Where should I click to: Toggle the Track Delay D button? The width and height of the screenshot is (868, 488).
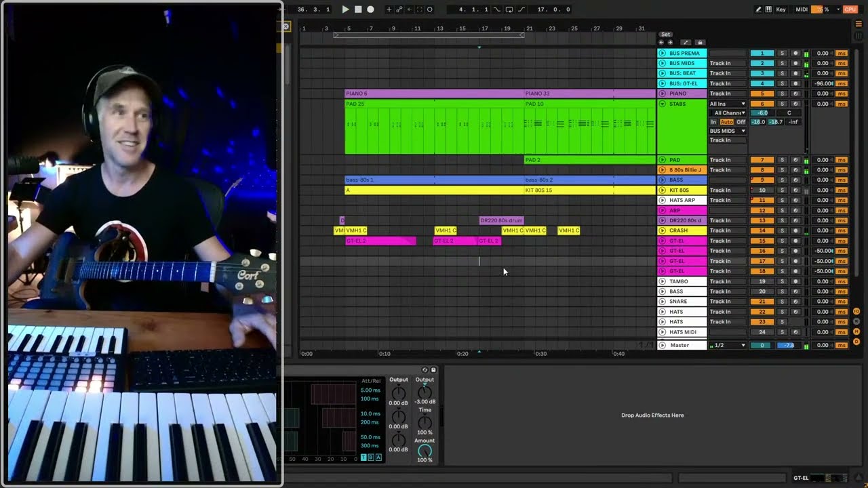tap(856, 342)
